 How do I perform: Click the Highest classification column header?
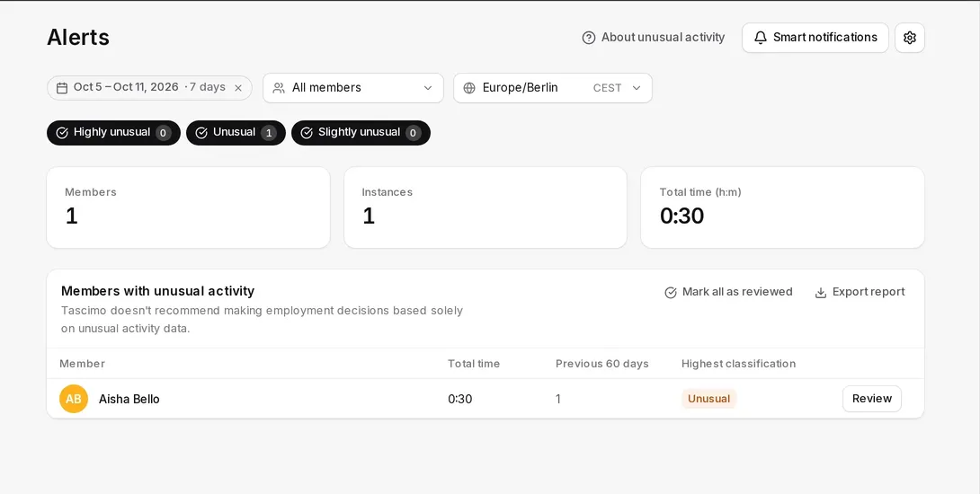pos(738,364)
